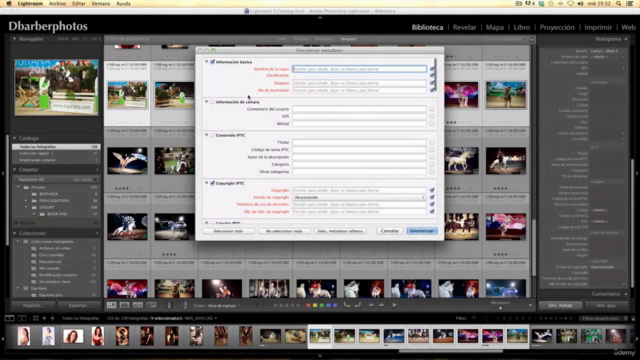Open the Etiqueta roja smart collection
Screen dimensions: 640x360
pos(50,262)
